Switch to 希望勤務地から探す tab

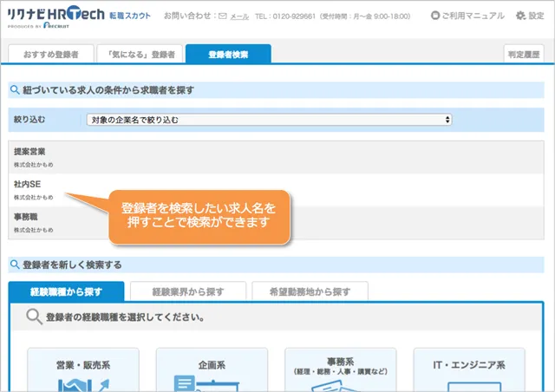tap(310, 291)
